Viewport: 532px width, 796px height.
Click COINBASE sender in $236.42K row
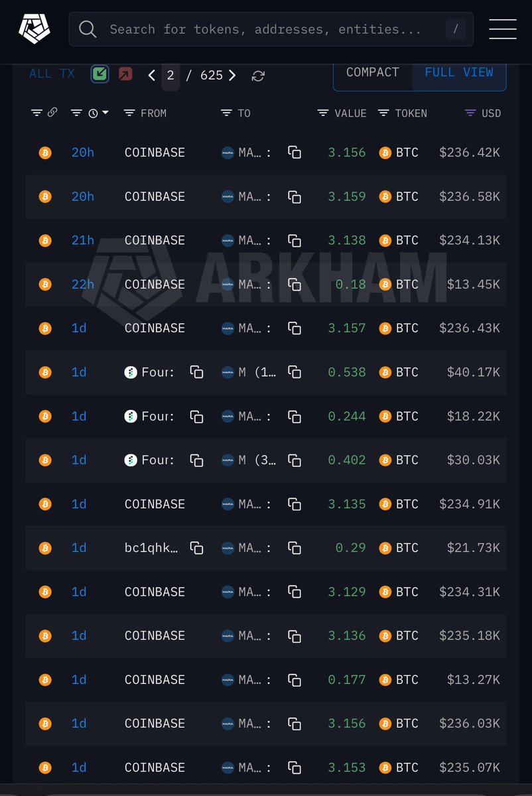coord(155,153)
